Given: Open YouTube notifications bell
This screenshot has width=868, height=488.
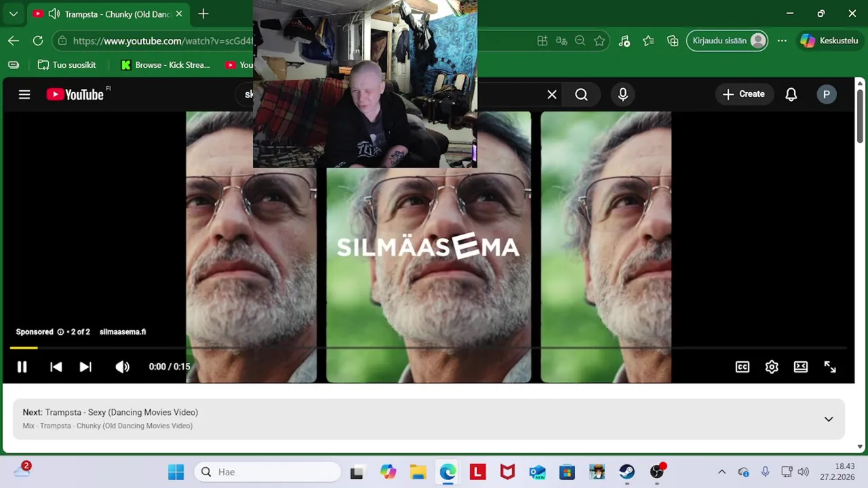Looking at the screenshot, I should click(x=791, y=94).
